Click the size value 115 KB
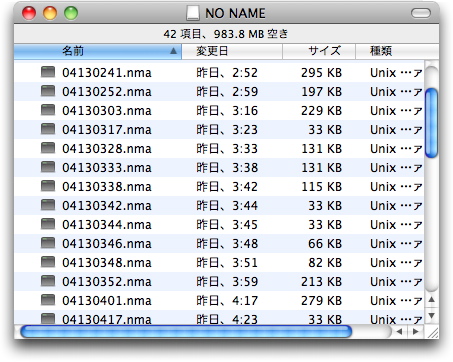 tap(322, 187)
